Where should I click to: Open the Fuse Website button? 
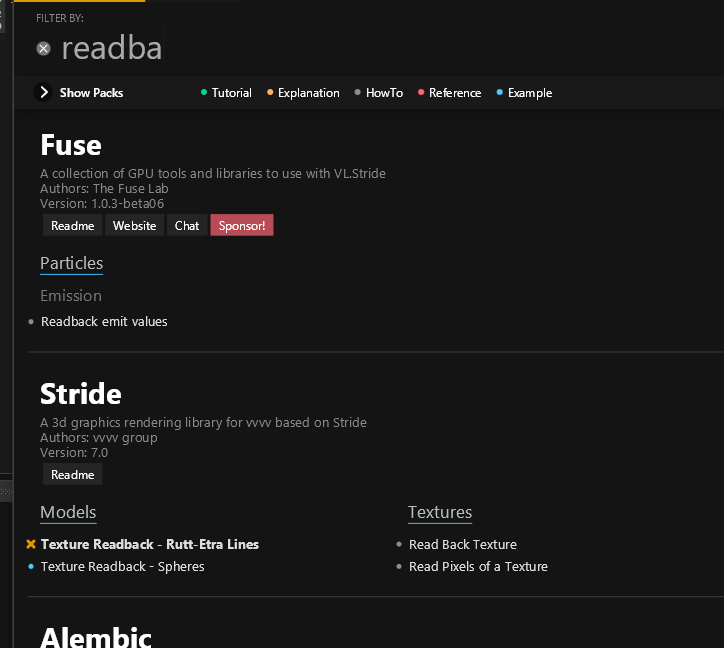coord(134,226)
